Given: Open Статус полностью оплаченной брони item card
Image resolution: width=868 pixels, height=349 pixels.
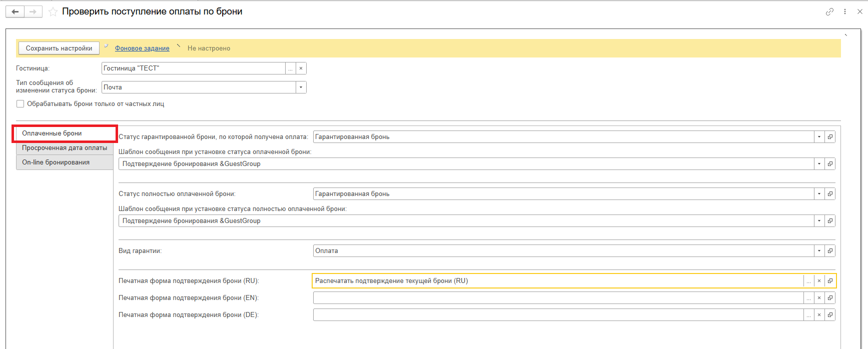Looking at the screenshot, I should pos(830,194).
